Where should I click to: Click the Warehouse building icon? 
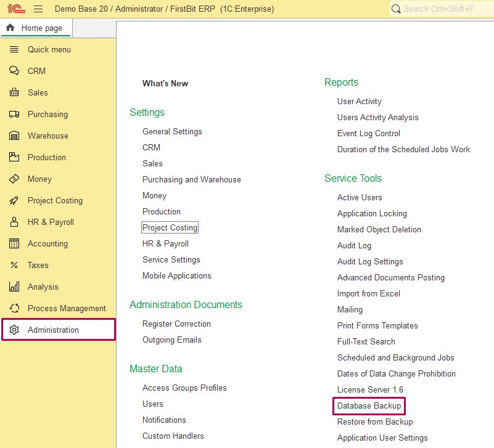[x=14, y=136]
